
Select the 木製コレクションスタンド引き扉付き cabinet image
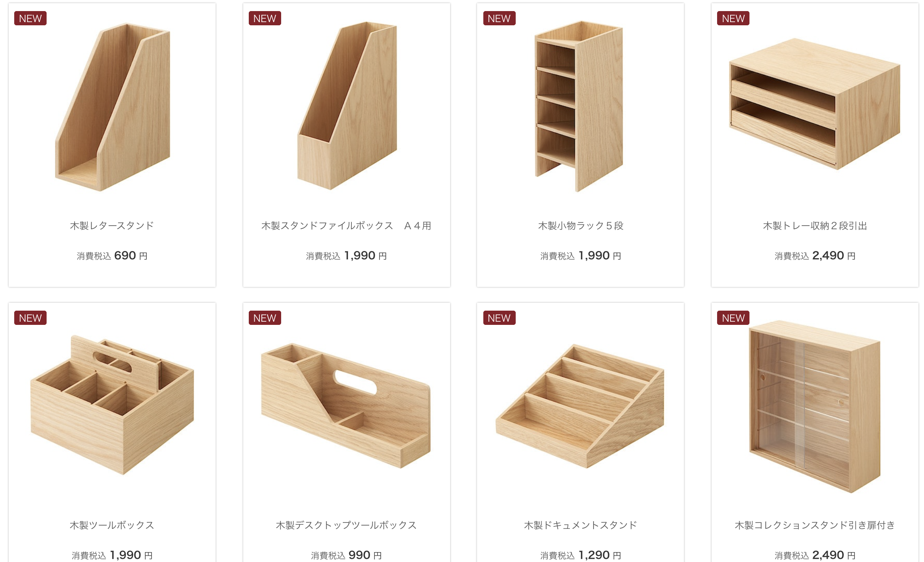[815, 407]
